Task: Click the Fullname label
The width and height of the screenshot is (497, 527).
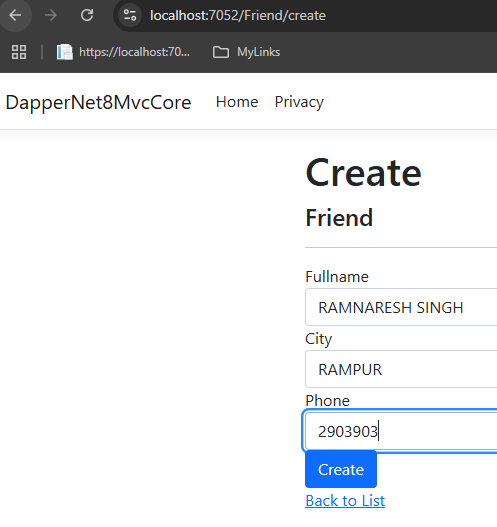Action: click(337, 277)
